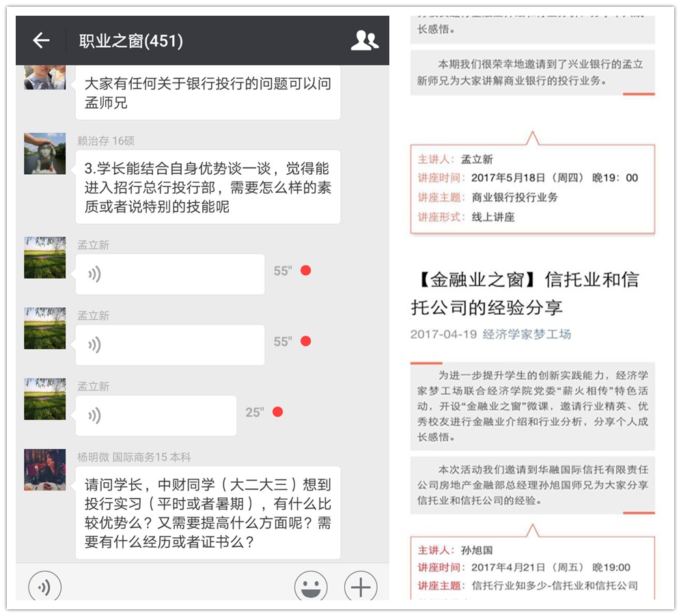
Task: Tap the plus attachments button
Action: point(360,587)
